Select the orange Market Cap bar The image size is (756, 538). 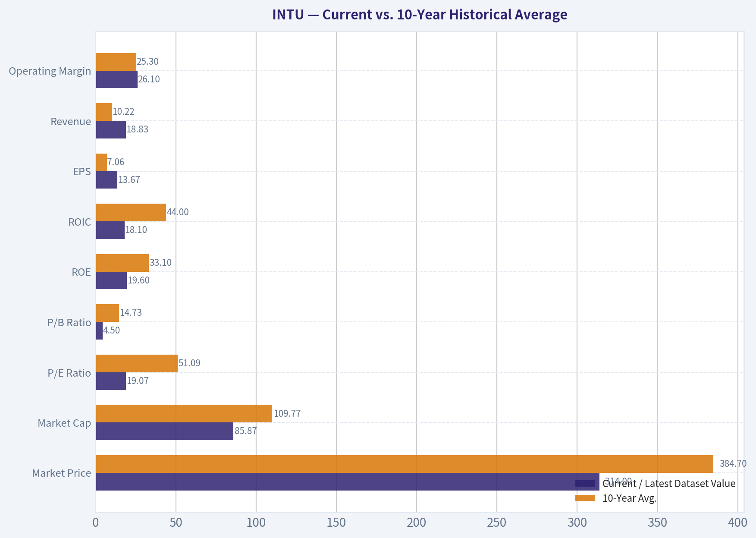184,413
